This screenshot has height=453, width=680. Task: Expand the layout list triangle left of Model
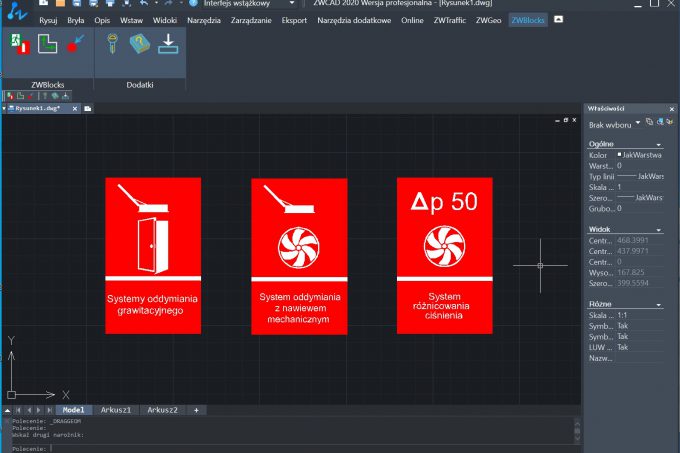pos(7,410)
